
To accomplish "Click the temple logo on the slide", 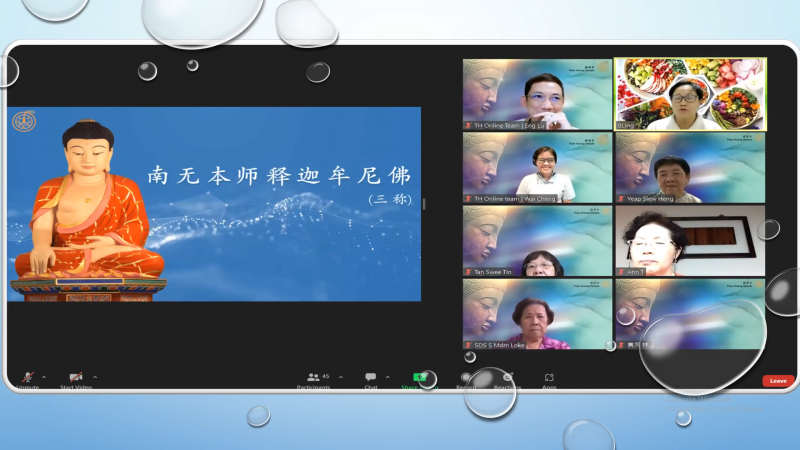I will [x=21, y=121].
